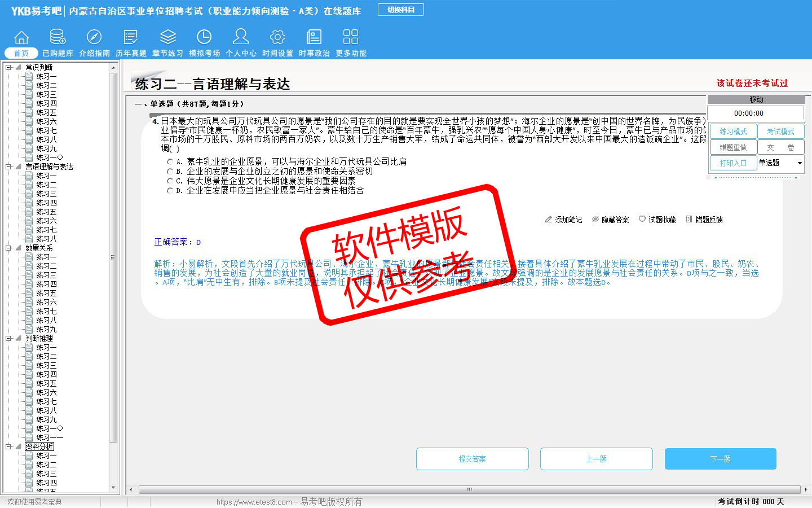Open 模拟考场 clock icon
This screenshot has width=812, height=508.
(204, 38)
